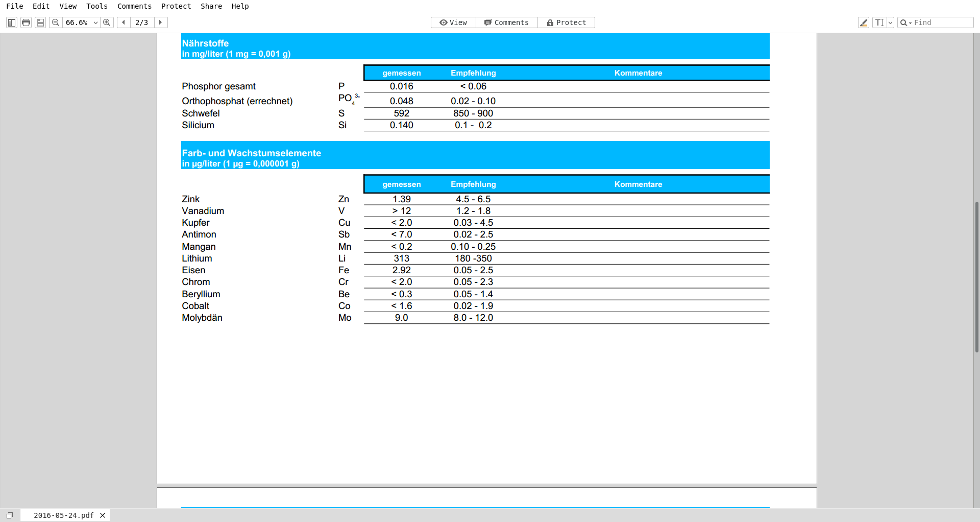This screenshot has height=522, width=980.
Task: Zoom out with the minus magnifier
Action: click(x=56, y=22)
